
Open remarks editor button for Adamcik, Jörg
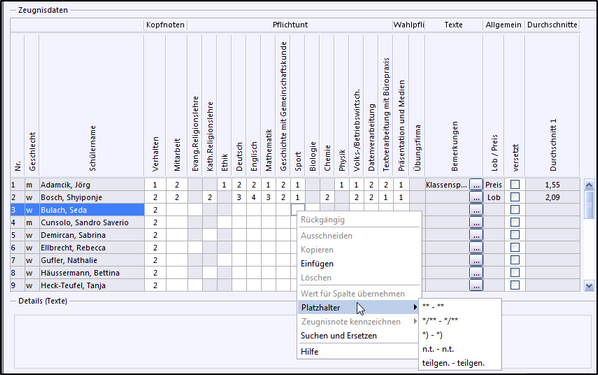coord(476,185)
